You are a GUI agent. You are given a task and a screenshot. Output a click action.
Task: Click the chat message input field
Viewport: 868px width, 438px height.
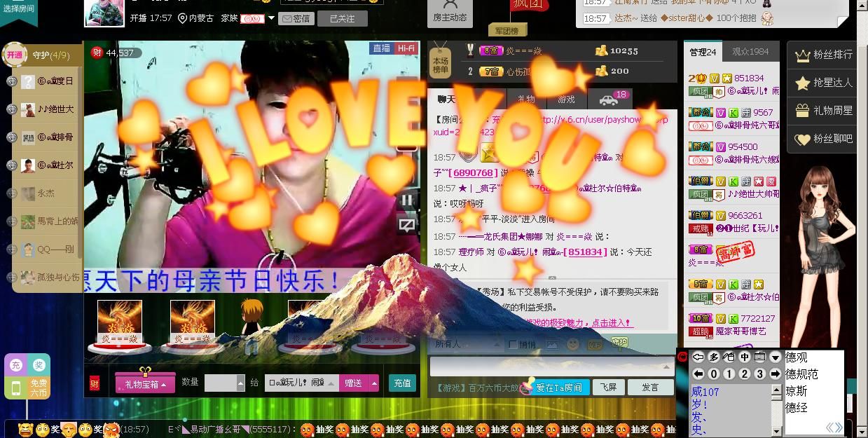point(552,366)
